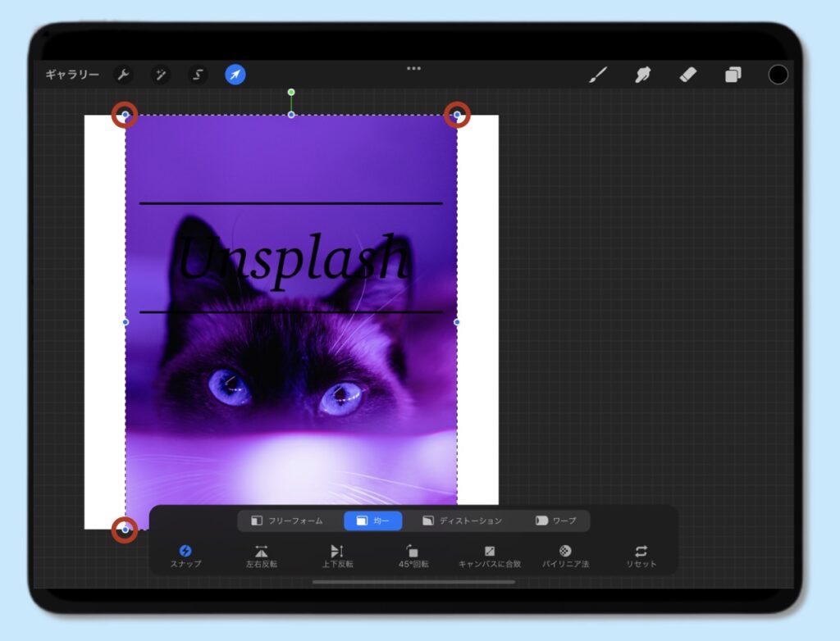
Task: Click the top-right corner transform handle
Action: [x=457, y=115]
